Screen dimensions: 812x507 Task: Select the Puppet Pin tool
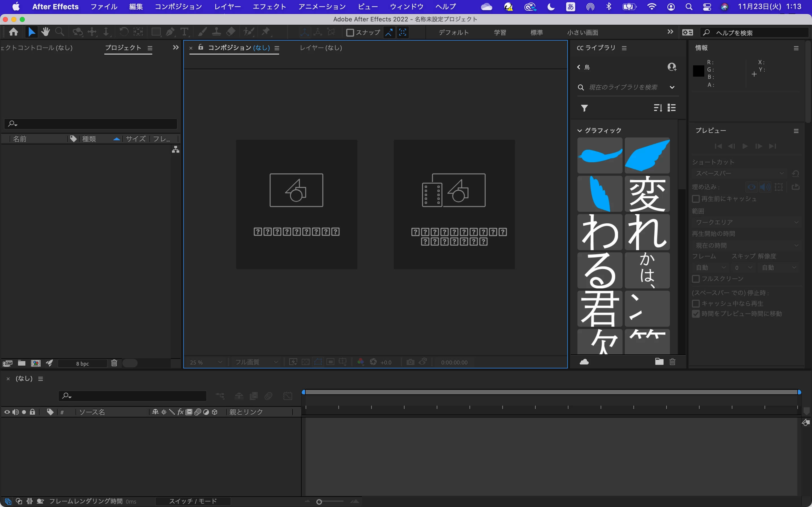pyautogui.click(x=266, y=32)
